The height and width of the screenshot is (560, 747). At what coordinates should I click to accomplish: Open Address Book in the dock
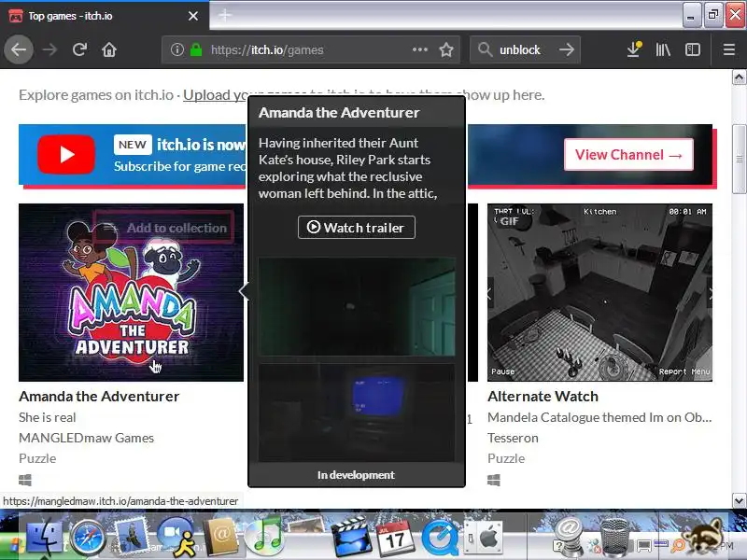(x=220, y=537)
